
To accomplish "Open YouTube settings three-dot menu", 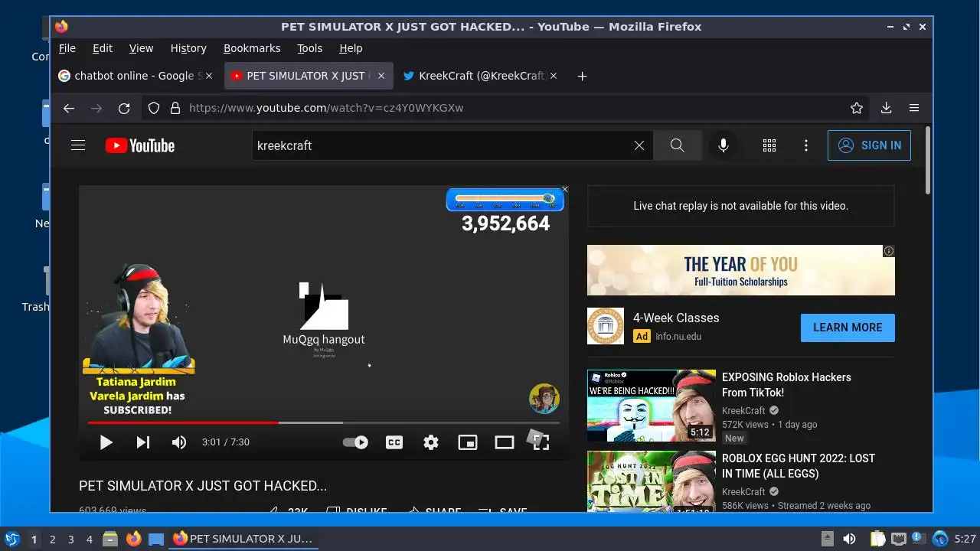I will 806,145.
